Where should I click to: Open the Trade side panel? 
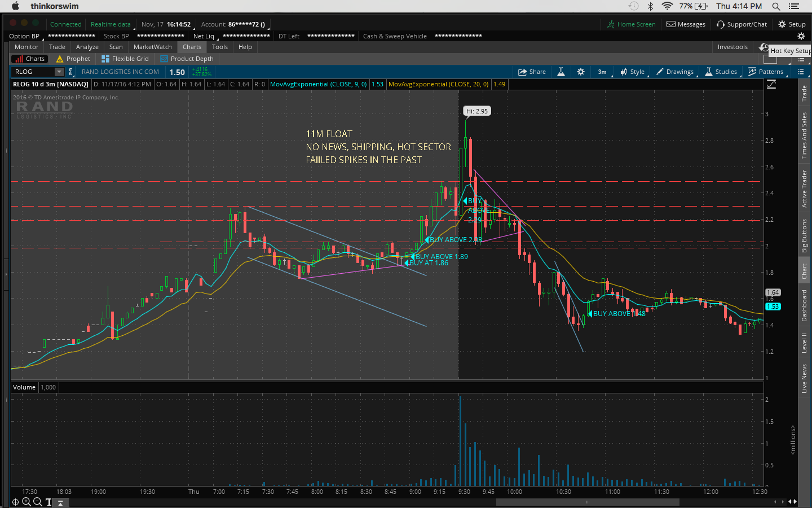[x=804, y=93]
